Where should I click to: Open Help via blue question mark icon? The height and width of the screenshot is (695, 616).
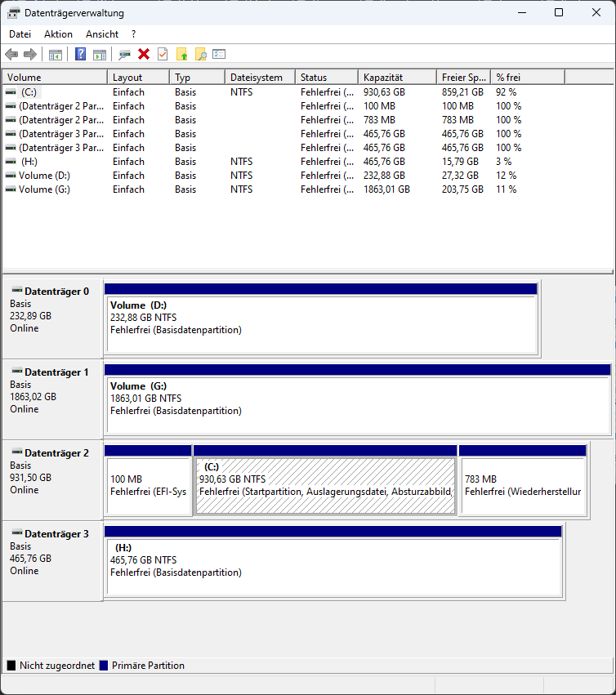[80, 54]
